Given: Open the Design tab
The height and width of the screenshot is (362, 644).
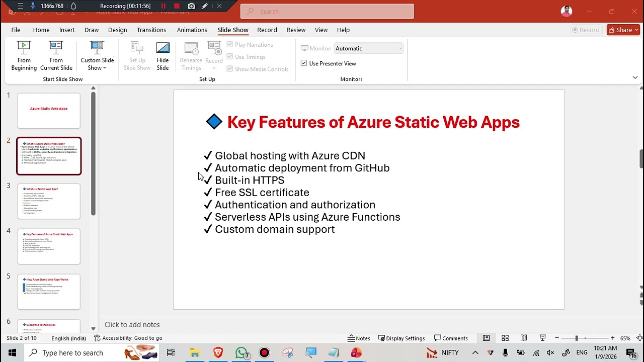Looking at the screenshot, I should pos(117,30).
